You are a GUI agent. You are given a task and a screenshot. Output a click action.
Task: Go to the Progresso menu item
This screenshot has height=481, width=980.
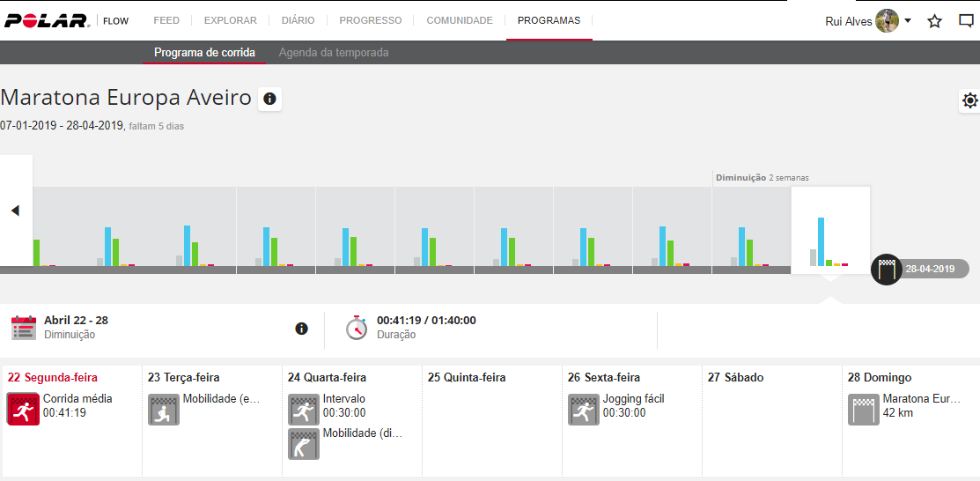[x=370, y=20]
